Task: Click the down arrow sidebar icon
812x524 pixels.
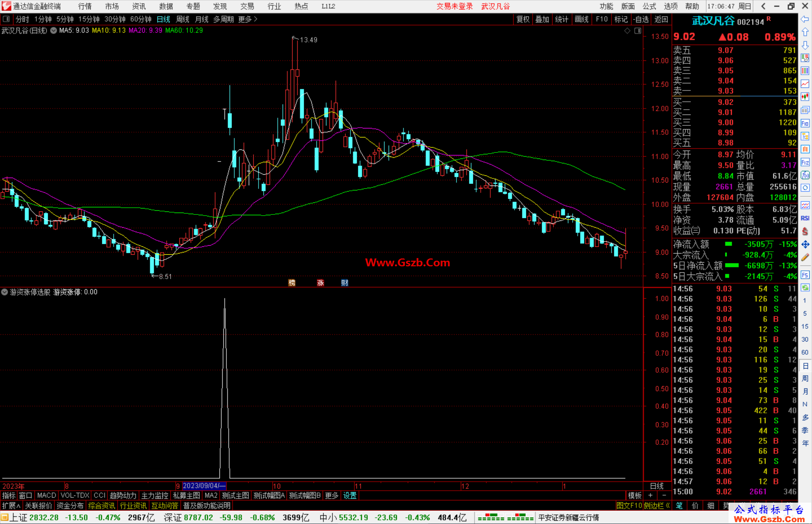Action: click(805, 45)
